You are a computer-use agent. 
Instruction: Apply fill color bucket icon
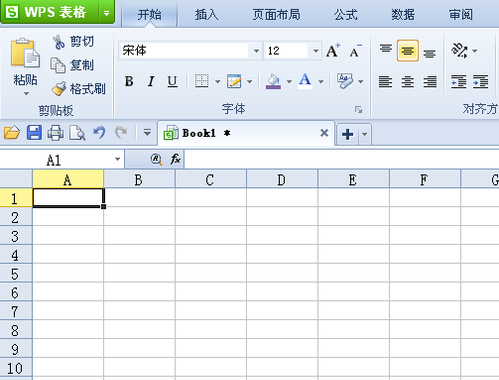[x=273, y=81]
